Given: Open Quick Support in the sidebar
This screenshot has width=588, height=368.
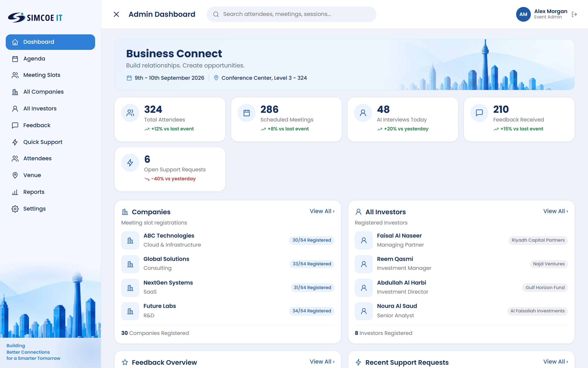Looking at the screenshot, I should 50,142.
